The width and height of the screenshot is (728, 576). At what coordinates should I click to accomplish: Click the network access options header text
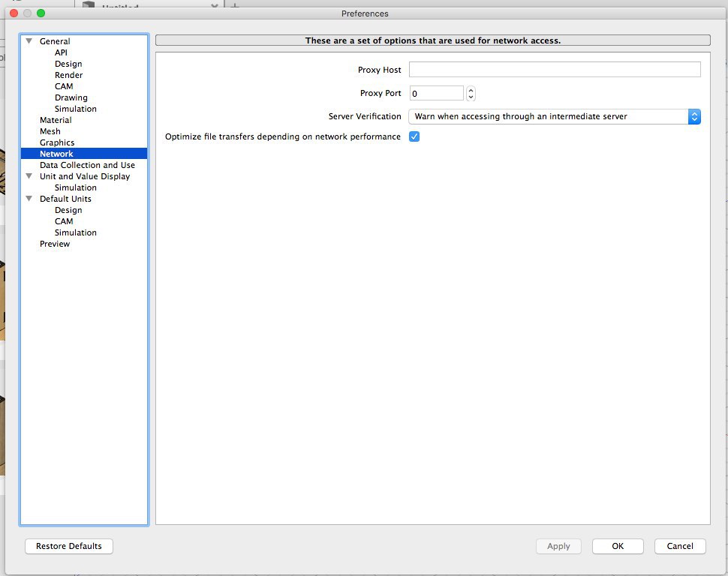(x=433, y=40)
